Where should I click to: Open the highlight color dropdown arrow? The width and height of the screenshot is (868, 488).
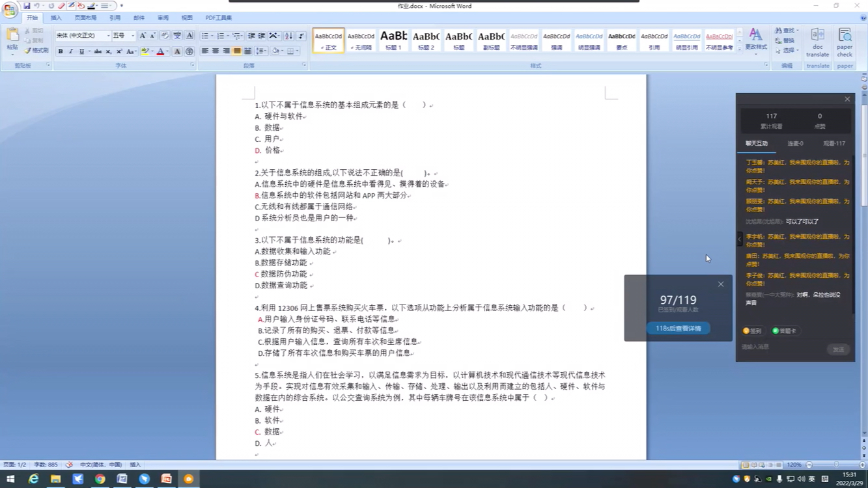[152, 51]
